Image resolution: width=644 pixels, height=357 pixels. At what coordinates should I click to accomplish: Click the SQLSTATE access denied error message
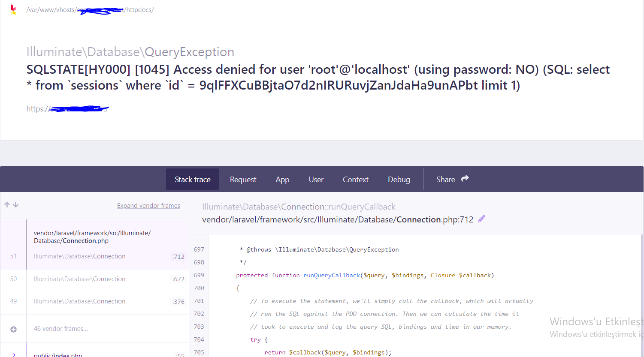[318, 77]
